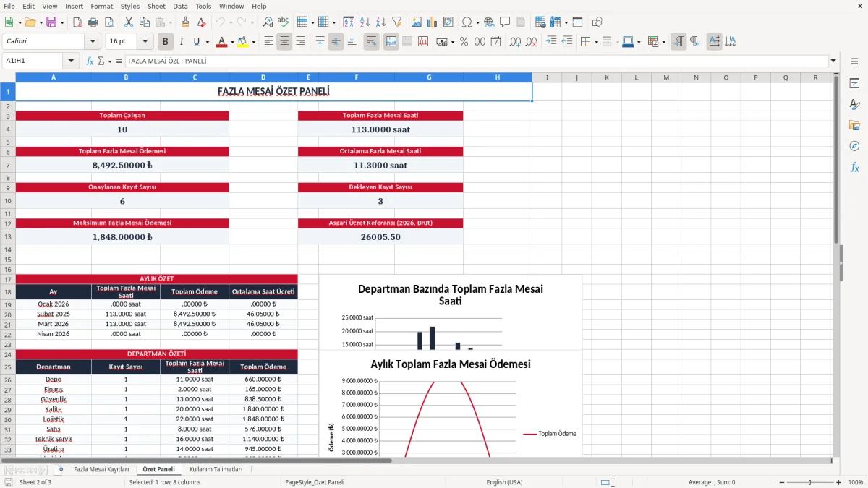Toggle Merge and Center Cells
Screen dimensions: 868x488
pyautogui.click(x=391, y=42)
